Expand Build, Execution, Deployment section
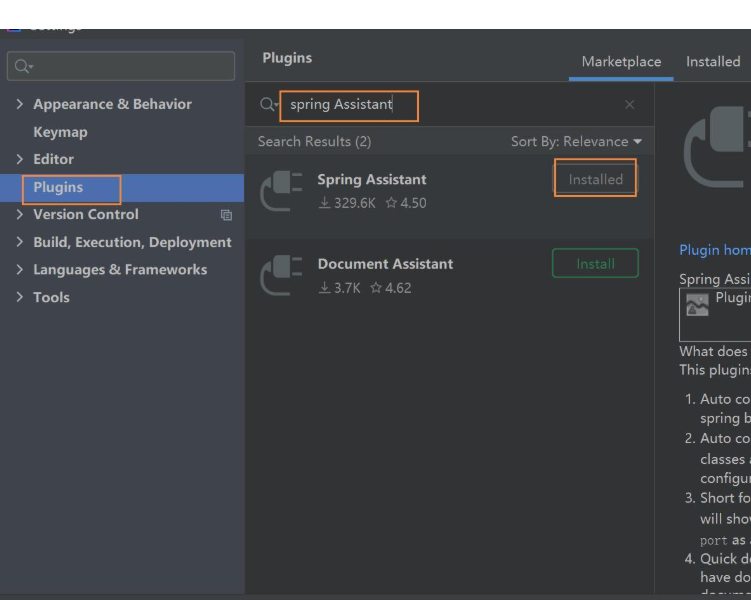 [19, 242]
